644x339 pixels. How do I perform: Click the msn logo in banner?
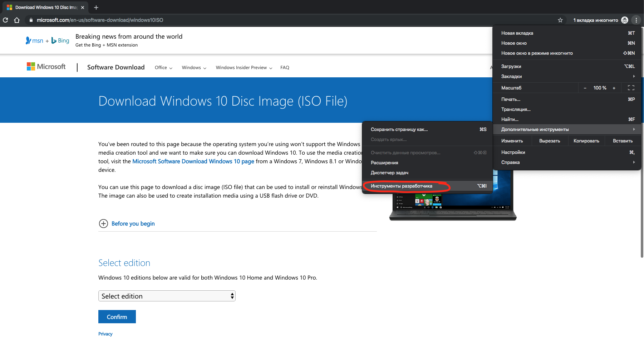pos(34,40)
